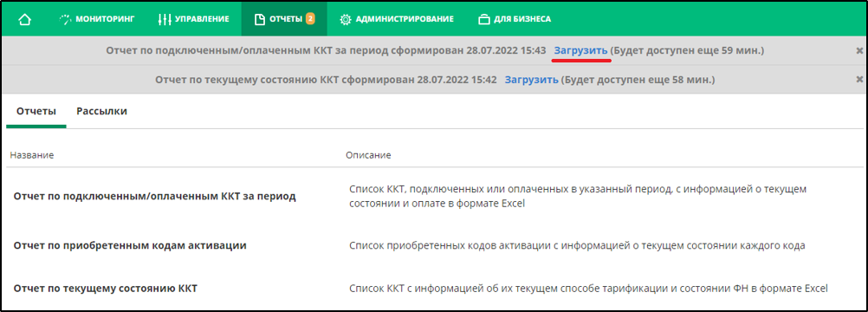Click the sliders icon next to Управление

point(165,19)
